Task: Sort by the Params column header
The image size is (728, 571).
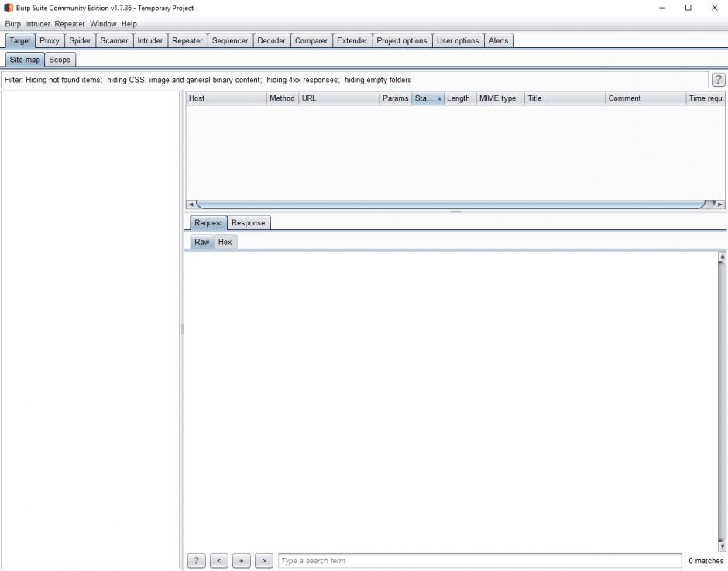Action: tap(396, 98)
